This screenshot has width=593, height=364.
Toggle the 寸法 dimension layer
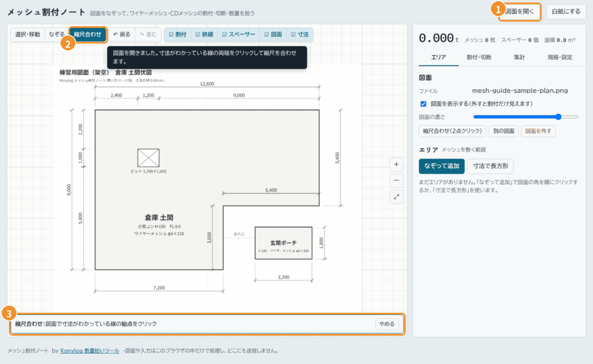coord(300,34)
